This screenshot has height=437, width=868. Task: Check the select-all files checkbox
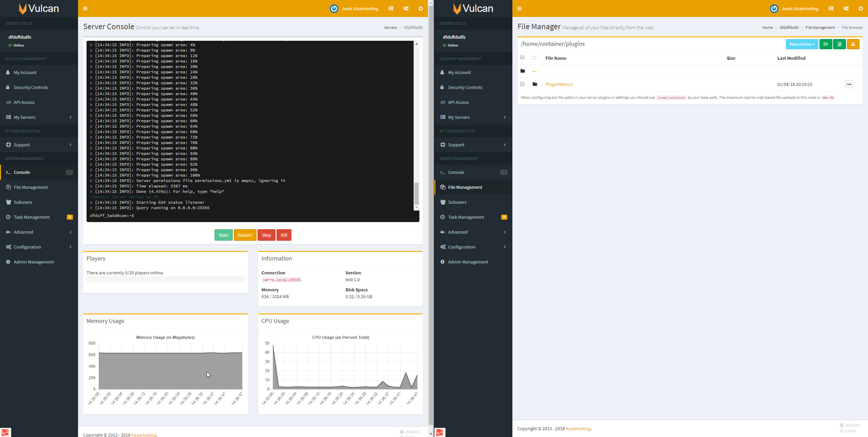click(x=522, y=57)
